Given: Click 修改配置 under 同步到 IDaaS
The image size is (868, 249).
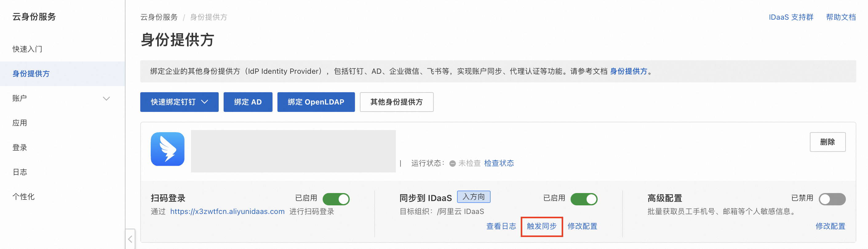Looking at the screenshot, I should click(x=582, y=226).
